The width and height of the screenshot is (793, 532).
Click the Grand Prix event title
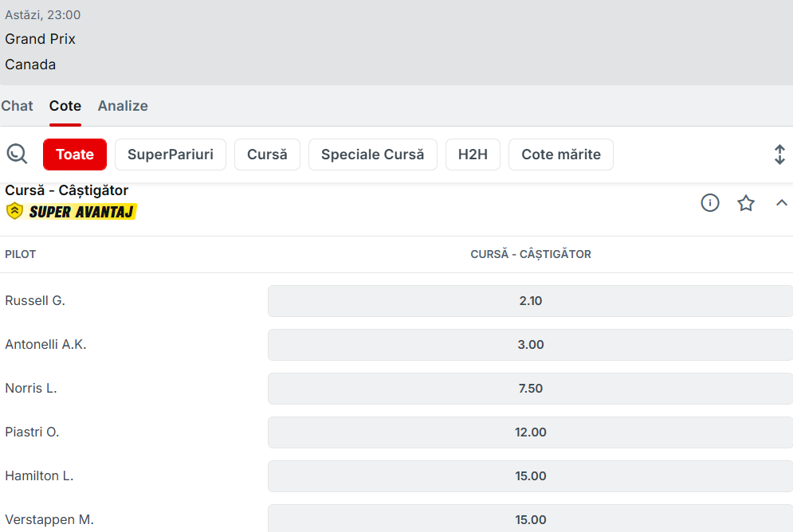[40, 39]
